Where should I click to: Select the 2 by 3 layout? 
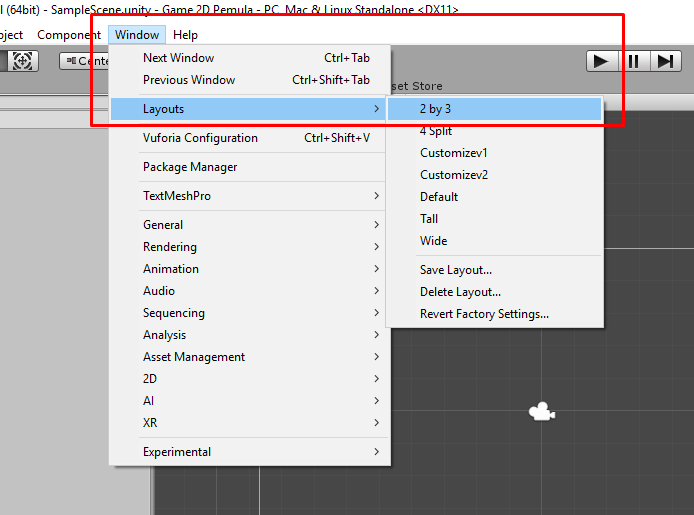pos(494,109)
